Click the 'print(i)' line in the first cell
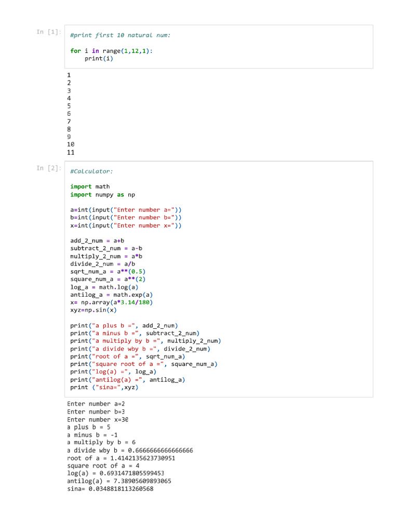 click(x=99, y=58)
